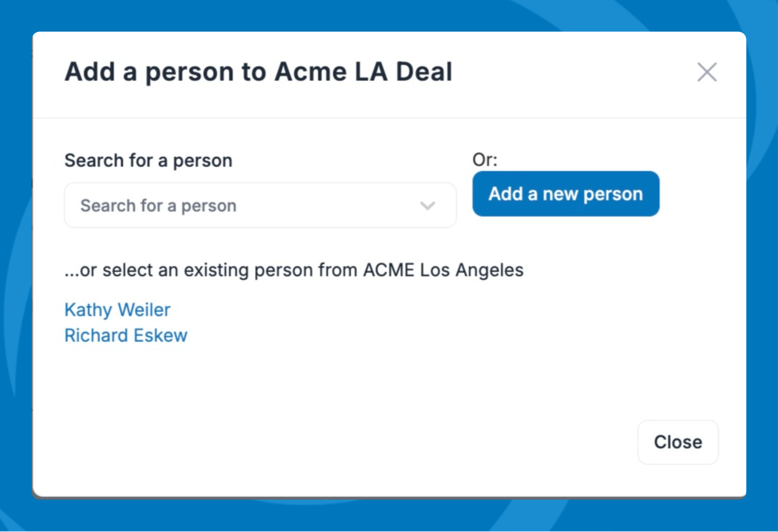
Task: Click the 'Or:' label above the blue button
Action: pos(485,160)
